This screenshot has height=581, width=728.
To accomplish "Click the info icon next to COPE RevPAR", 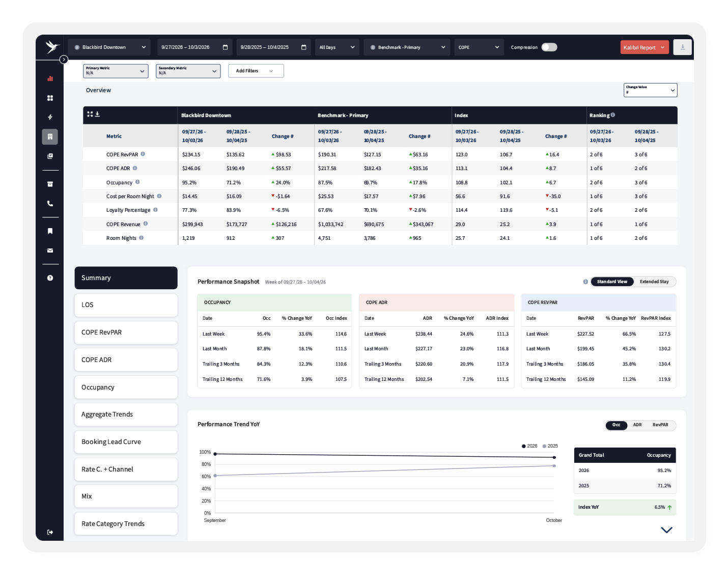I will click(x=143, y=154).
